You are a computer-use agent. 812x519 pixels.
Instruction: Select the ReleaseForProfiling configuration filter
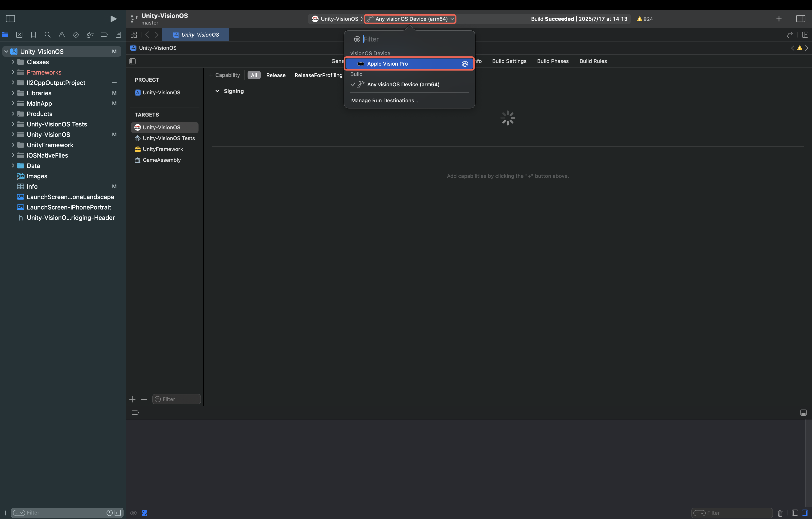coord(318,75)
